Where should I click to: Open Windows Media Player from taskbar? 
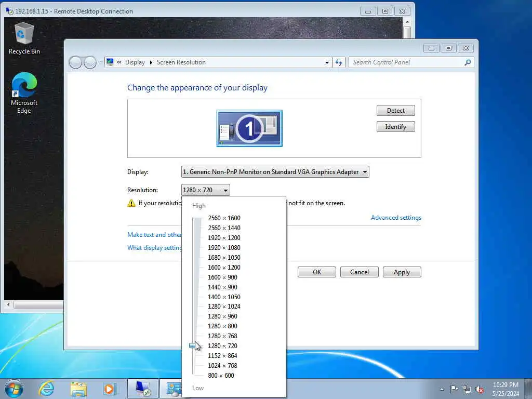tap(110, 389)
